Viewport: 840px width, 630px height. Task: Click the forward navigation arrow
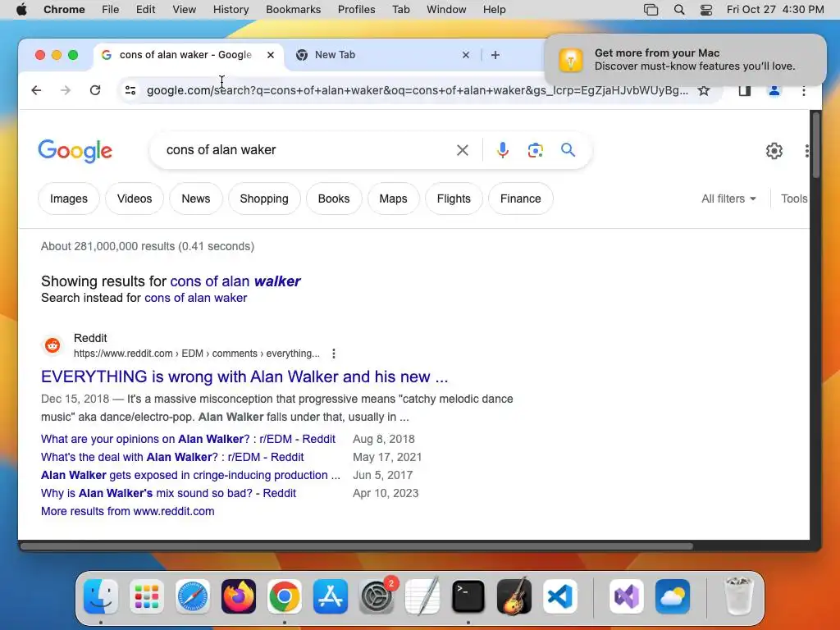tap(66, 90)
